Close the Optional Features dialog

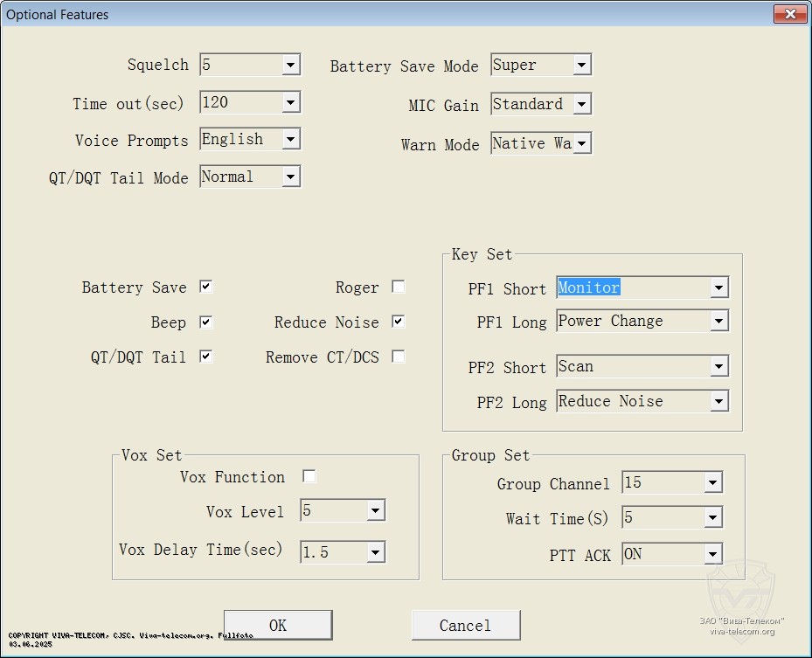tap(789, 14)
